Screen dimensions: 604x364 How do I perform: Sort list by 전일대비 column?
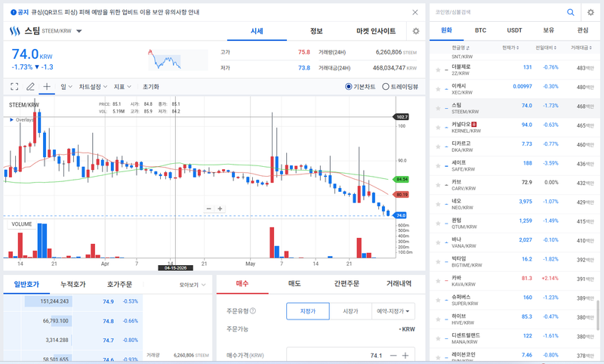click(x=546, y=48)
